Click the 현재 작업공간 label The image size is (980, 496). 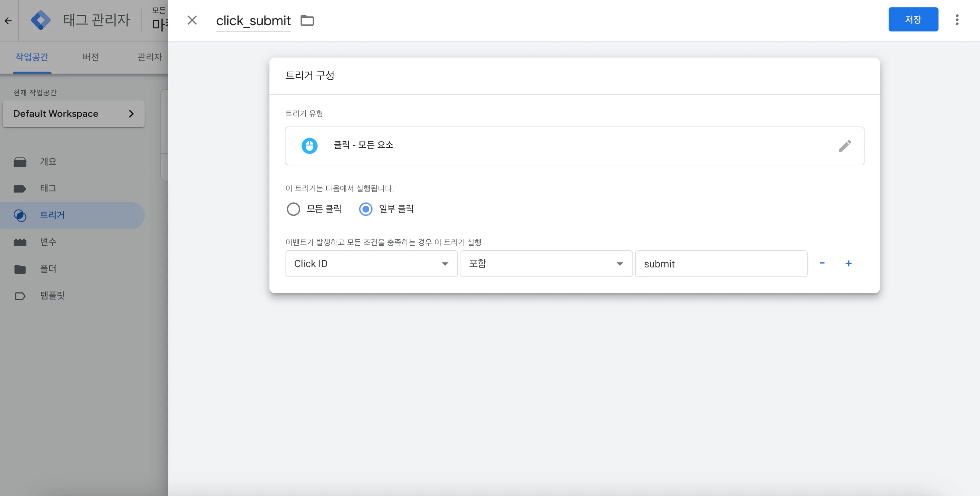(35, 92)
